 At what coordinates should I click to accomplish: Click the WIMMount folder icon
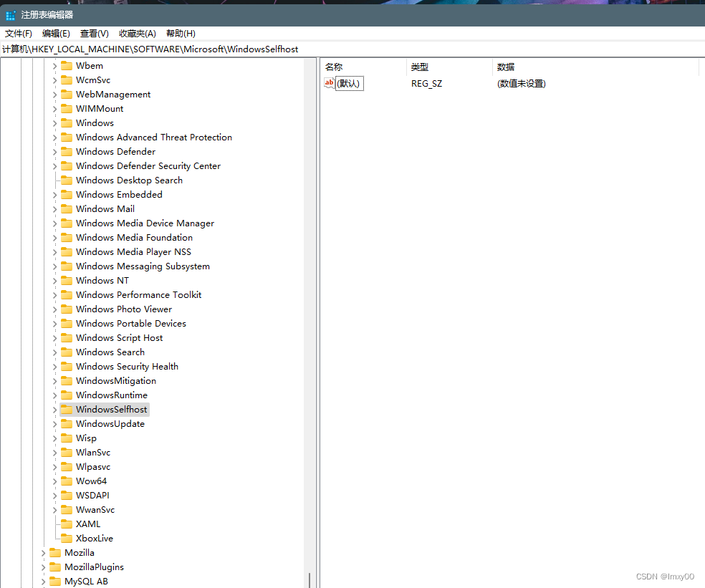[x=67, y=109]
